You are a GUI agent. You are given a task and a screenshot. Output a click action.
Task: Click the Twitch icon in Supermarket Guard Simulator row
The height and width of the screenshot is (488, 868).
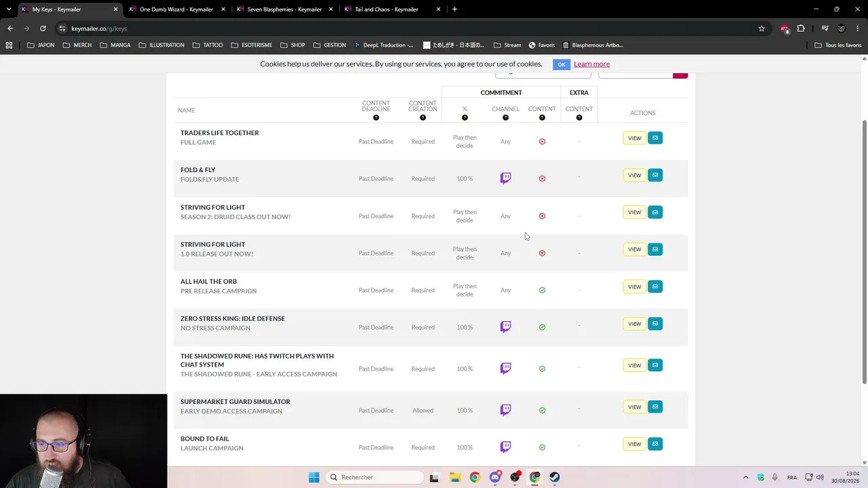505,410
